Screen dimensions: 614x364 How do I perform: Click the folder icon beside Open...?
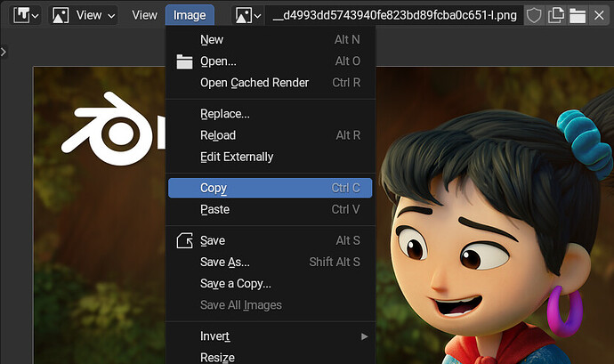[x=184, y=61]
